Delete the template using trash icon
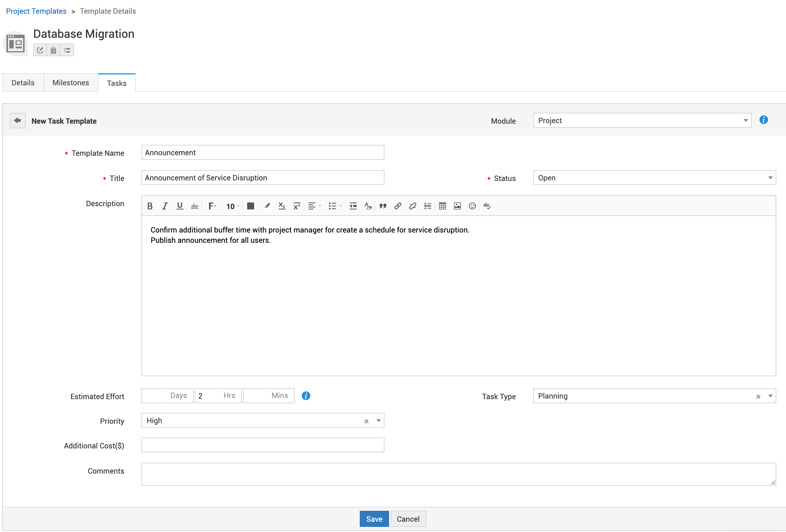Viewport: 786px width, 532px height. click(53, 50)
